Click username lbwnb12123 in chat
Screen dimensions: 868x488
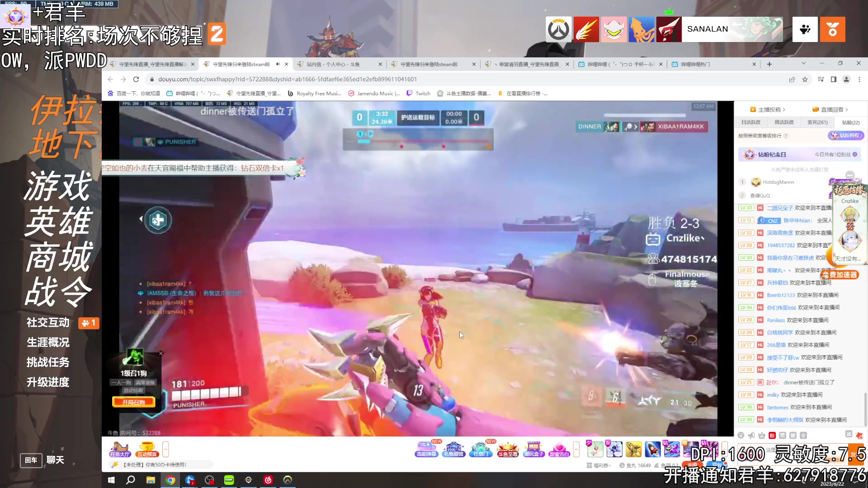(781, 295)
